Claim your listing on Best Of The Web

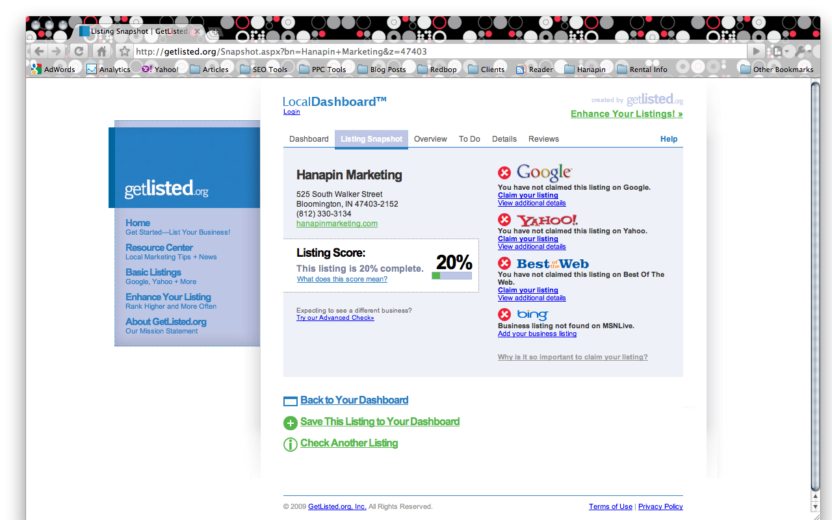(x=528, y=290)
